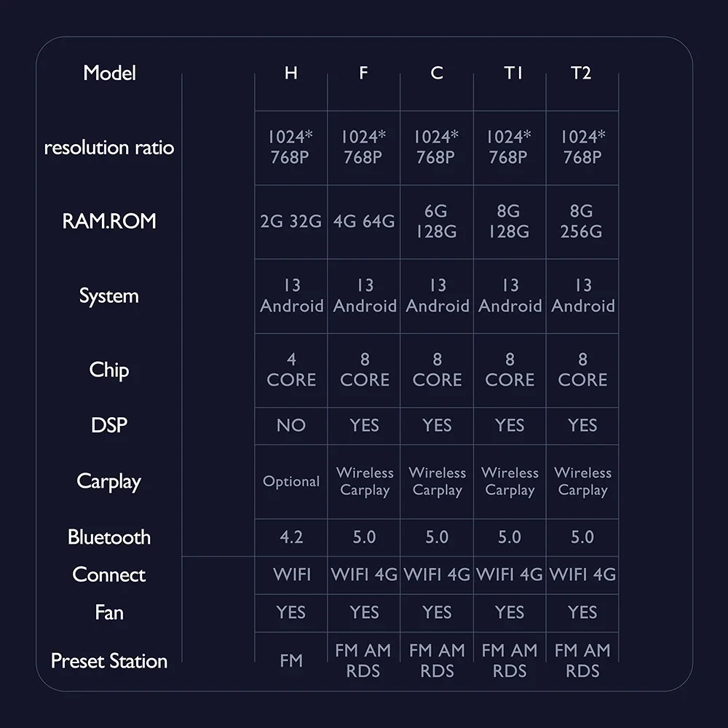Click the DSP NO cell for model H

[291, 425]
